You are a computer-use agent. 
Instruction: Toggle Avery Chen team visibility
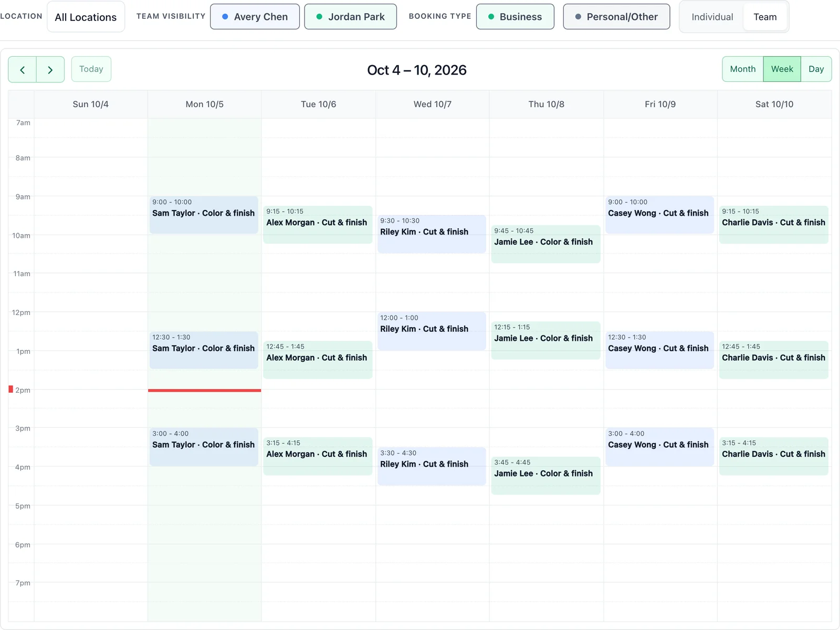coord(255,17)
